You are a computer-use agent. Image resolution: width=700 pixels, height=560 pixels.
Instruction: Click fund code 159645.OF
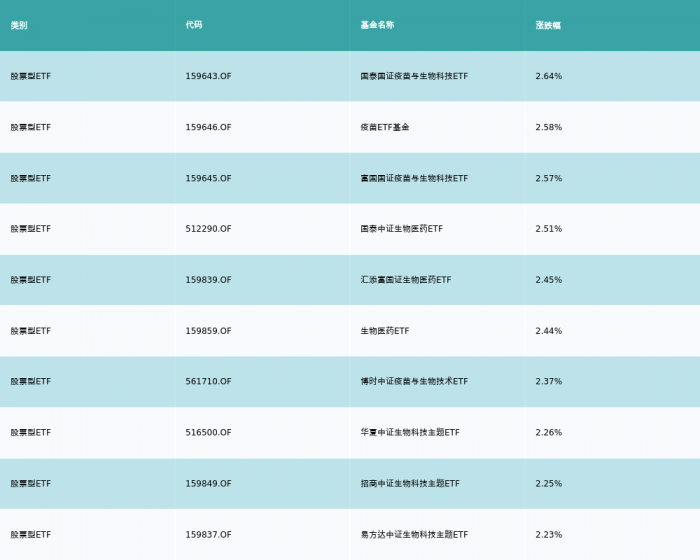click(208, 178)
